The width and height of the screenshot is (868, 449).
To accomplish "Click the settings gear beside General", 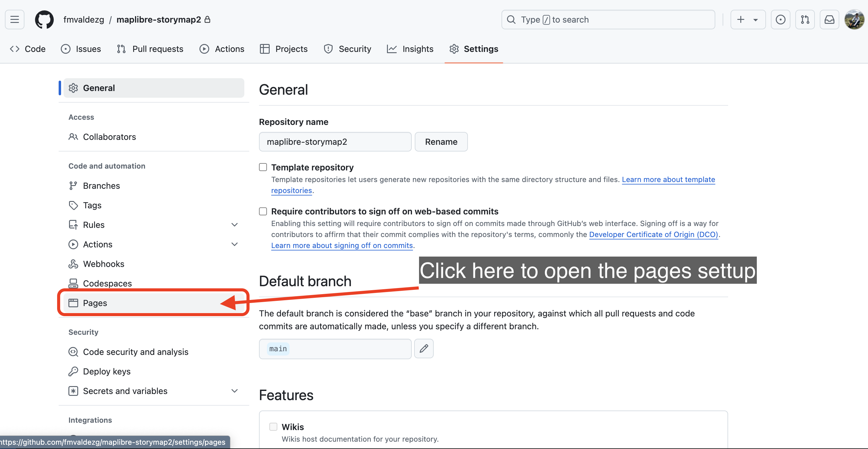I will click(x=73, y=88).
